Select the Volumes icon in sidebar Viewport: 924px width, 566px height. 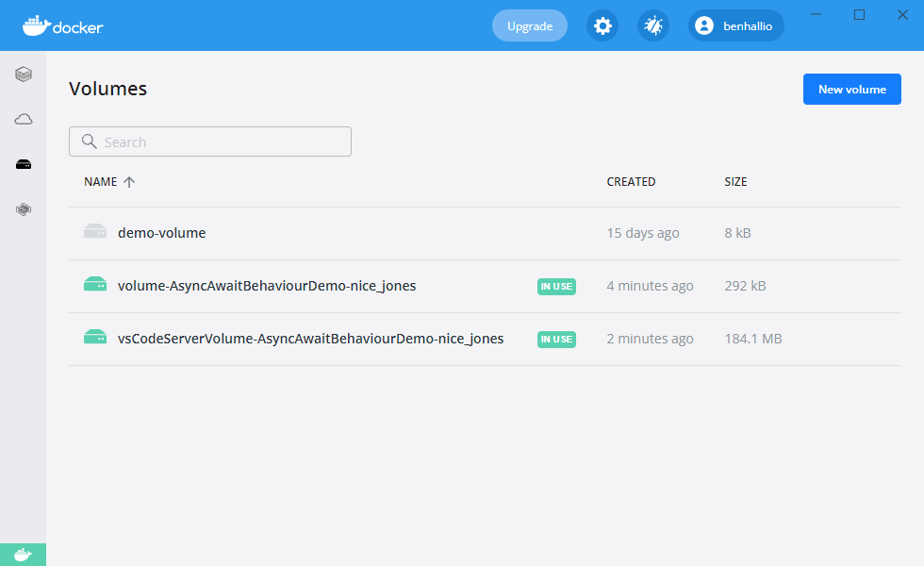click(24, 164)
